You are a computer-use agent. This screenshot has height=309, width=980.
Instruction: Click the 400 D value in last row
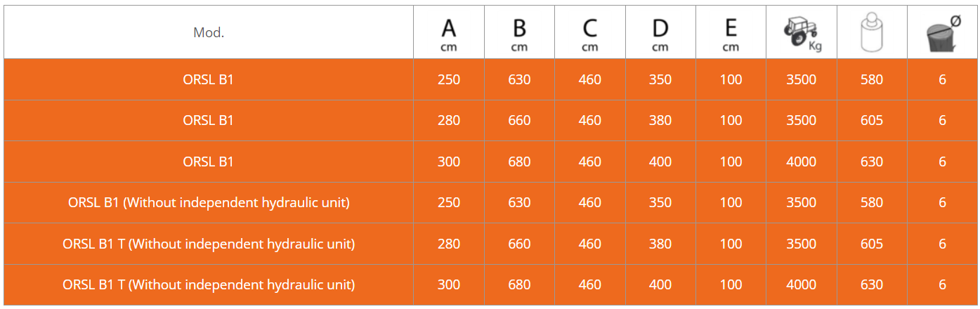pos(660,284)
